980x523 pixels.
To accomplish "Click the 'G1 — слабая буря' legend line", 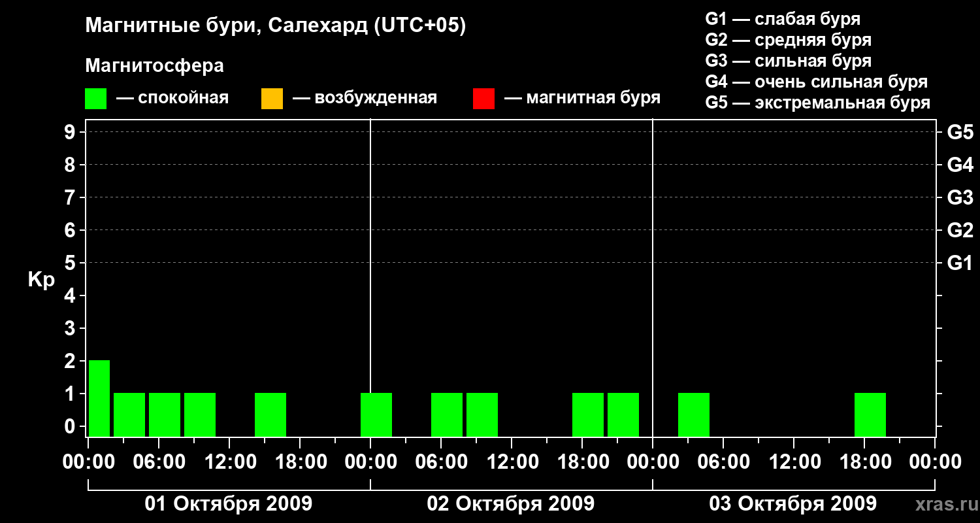I will 783,19.
